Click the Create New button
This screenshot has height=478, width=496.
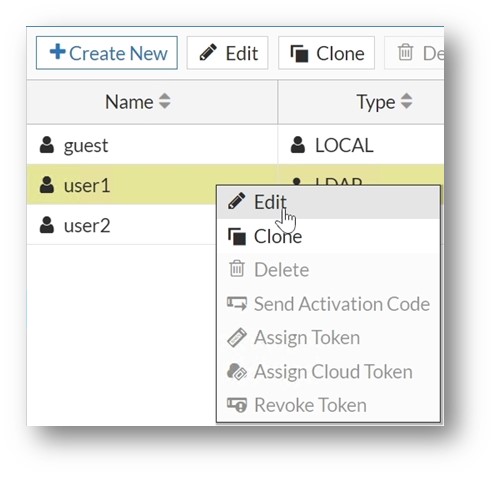pyautogui.click(x=107, y=53)
